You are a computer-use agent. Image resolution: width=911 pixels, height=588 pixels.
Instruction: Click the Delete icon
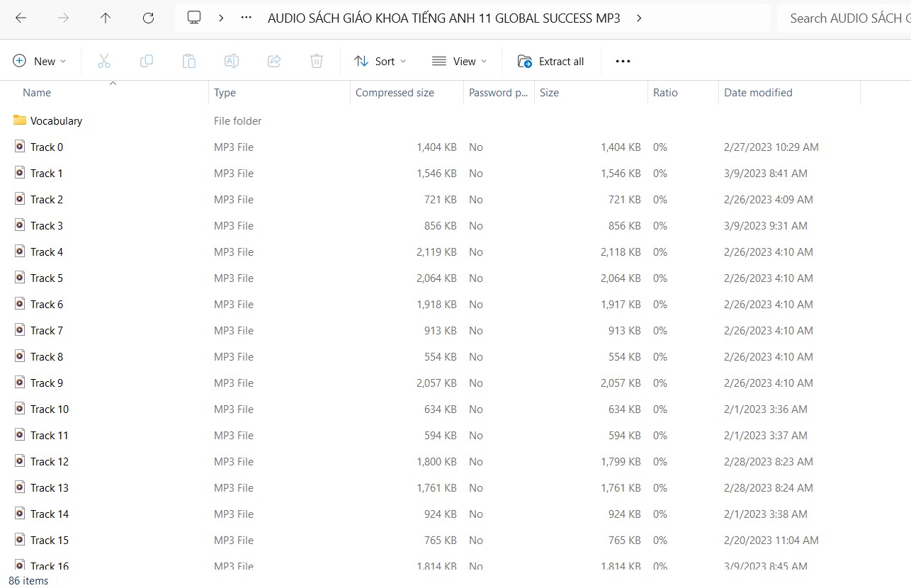[x=317, y=61]
